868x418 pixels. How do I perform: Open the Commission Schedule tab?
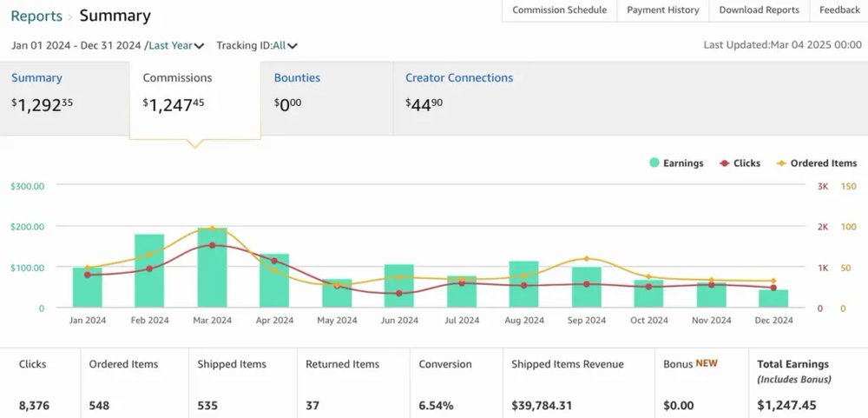pos(559,10)
